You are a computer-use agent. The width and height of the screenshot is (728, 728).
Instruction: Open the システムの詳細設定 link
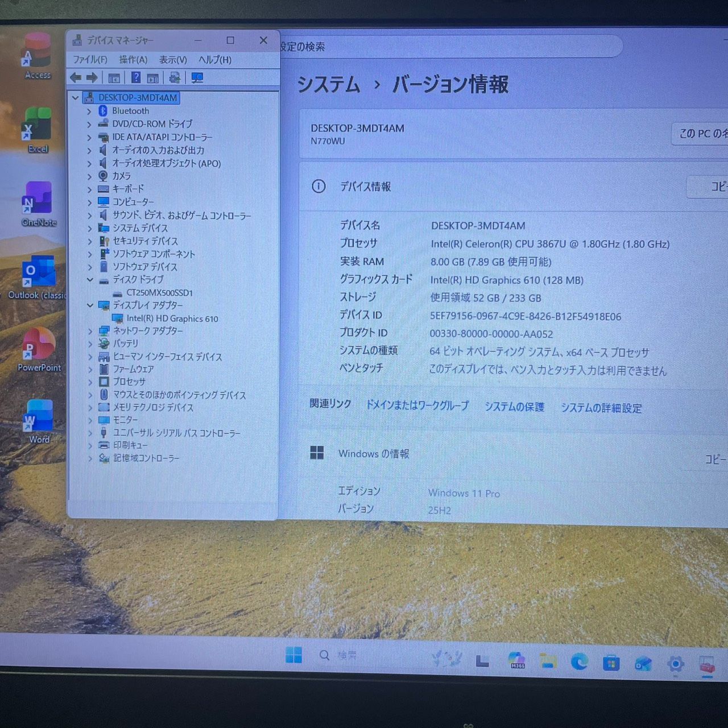click(x=601, y=408)
